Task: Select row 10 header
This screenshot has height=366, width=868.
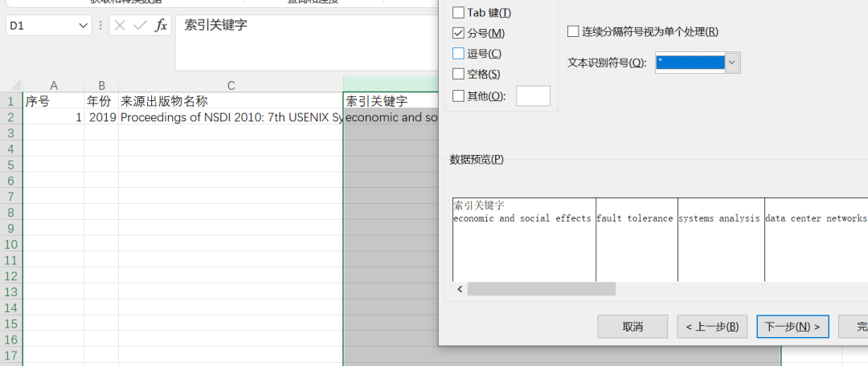Action: pyautogui.click(x=11, y=244)
